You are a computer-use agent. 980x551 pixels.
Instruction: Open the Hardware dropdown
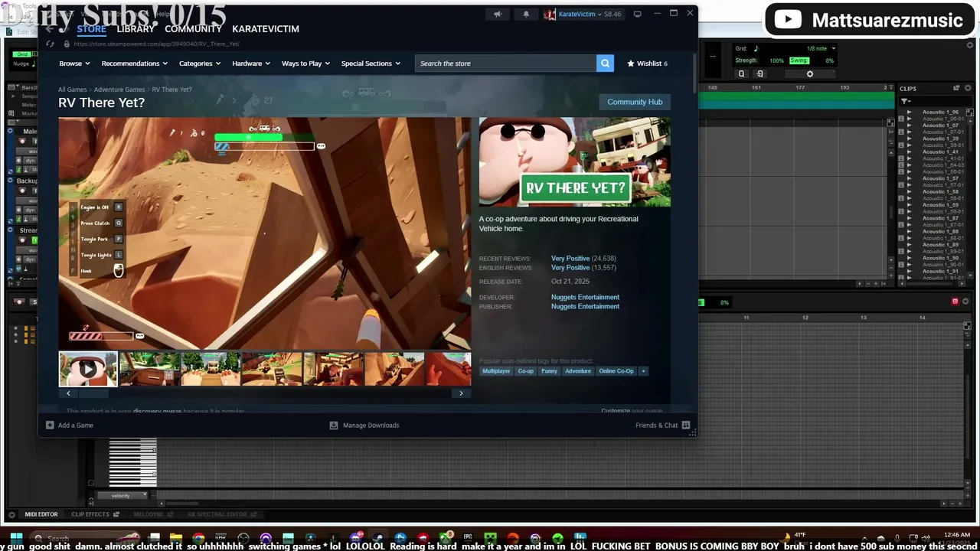[x=251, y=64]
